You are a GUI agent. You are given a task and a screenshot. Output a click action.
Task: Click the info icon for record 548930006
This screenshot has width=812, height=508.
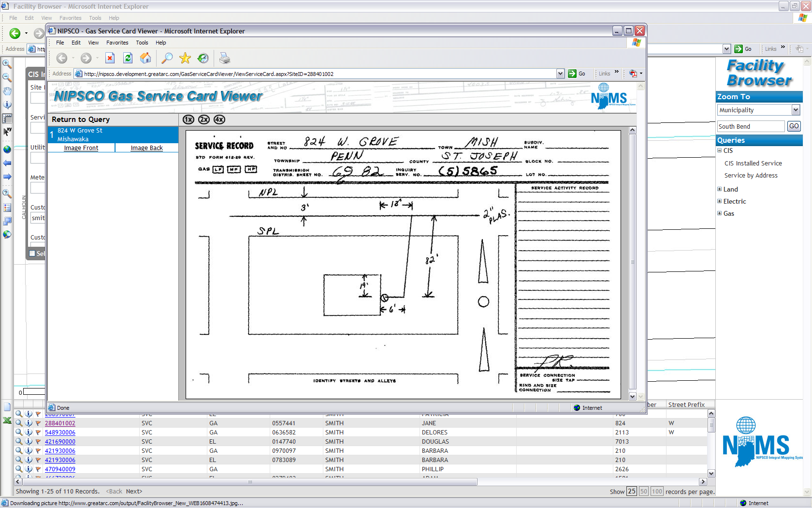pyautogui.click(x=29, y=433)
